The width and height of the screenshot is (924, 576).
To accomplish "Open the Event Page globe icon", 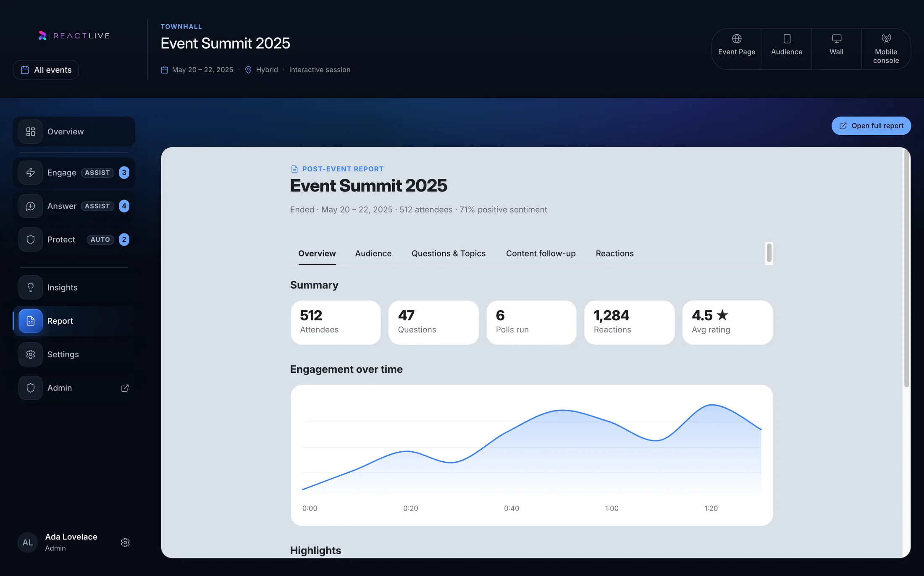I will [737, 39].
